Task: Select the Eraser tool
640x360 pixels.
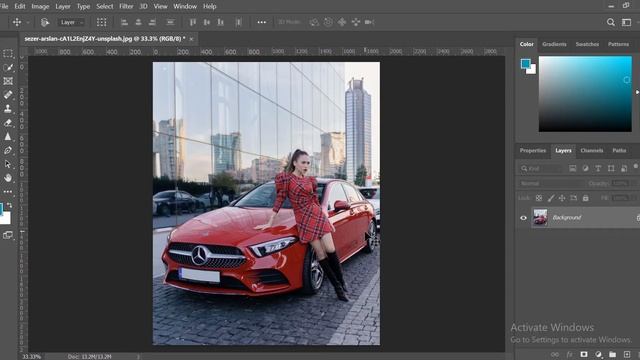Action: pos(8,122)
